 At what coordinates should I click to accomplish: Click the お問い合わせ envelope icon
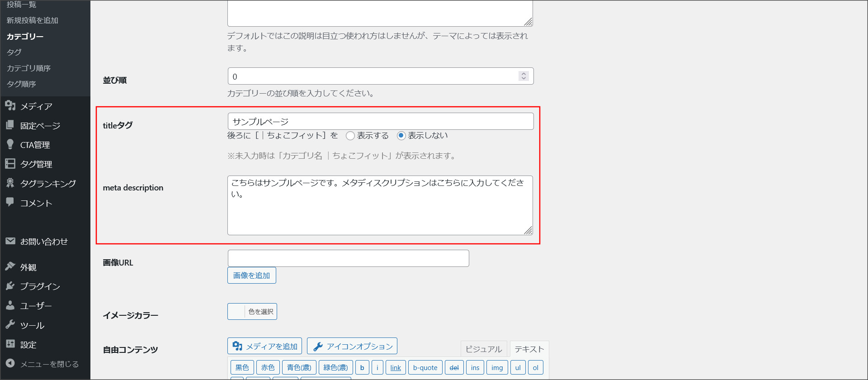pos(10,241)
